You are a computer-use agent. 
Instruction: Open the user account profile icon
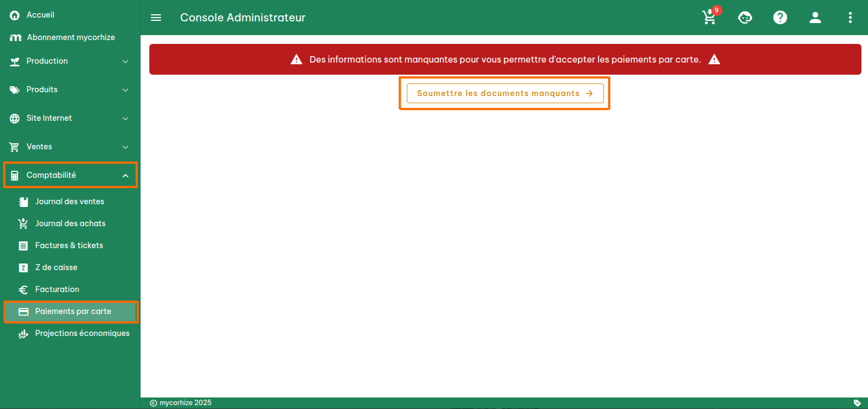815,18
